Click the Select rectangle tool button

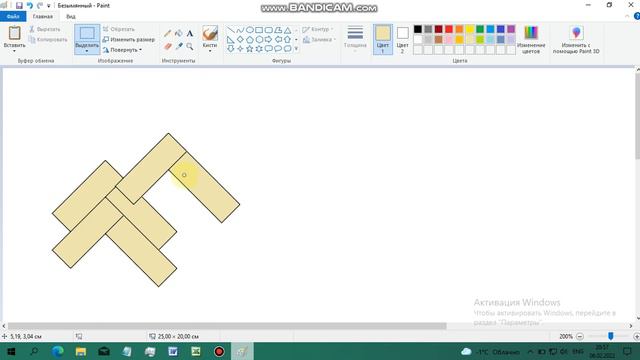[x=87, y=33]
